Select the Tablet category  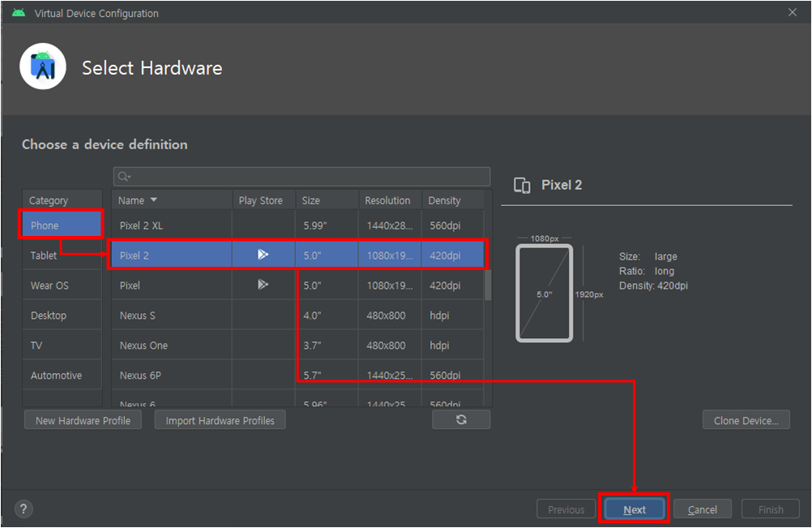click(x=62, y=255)
